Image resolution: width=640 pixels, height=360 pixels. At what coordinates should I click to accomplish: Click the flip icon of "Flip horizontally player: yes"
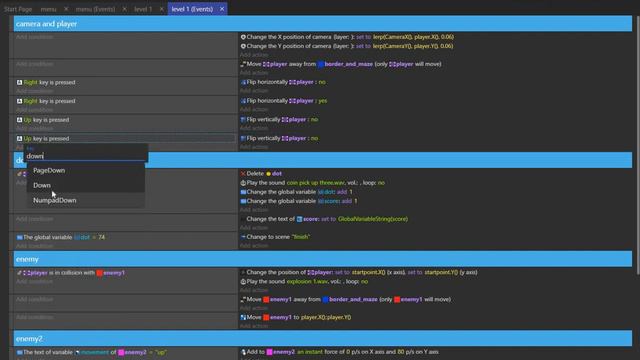click(243, 101)
